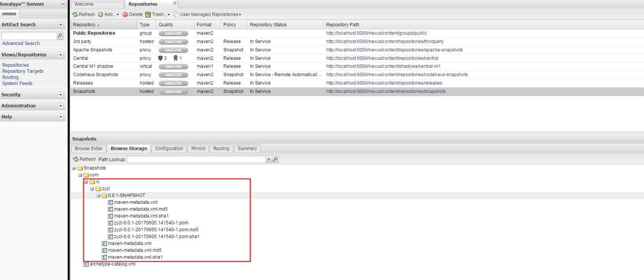Collapse the Artifact Search panel
The image size is (644, 280).
(x=61, y=24)
